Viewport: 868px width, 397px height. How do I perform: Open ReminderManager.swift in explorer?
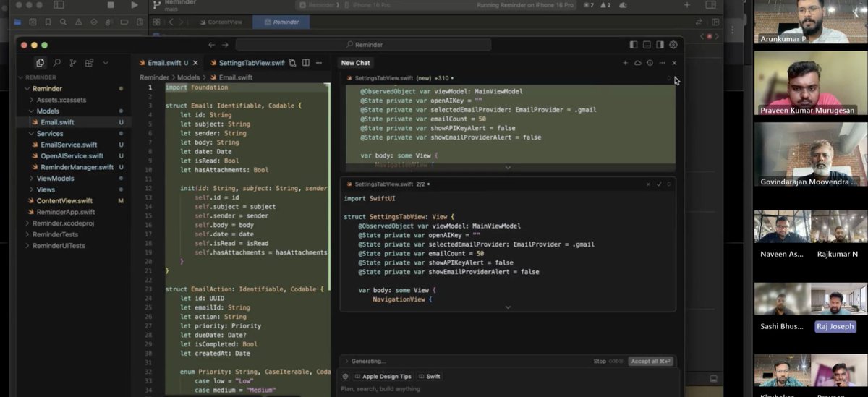pyautogui.click(x=77, y=167)
